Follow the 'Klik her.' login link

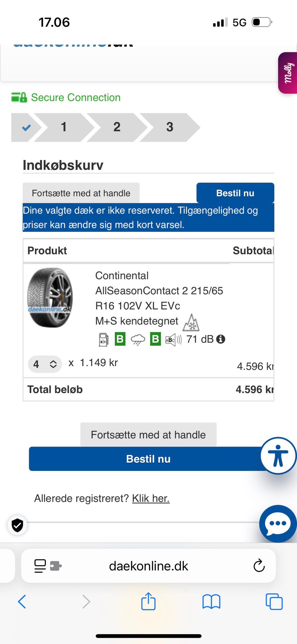151,498
